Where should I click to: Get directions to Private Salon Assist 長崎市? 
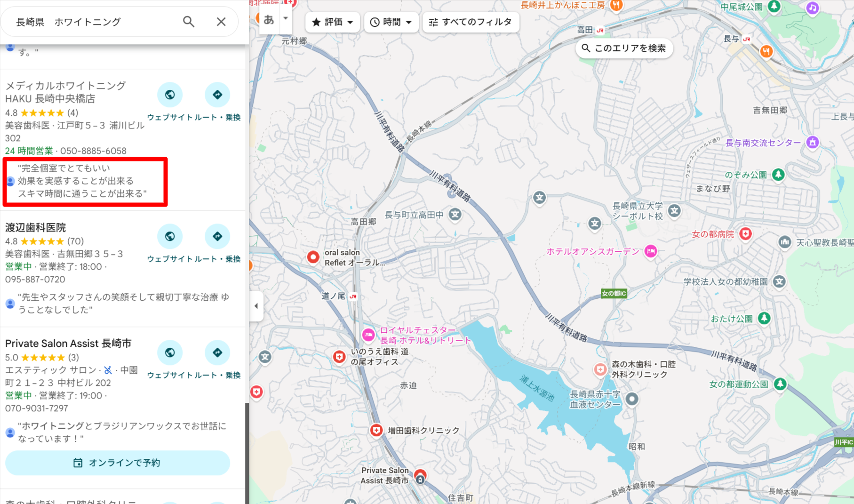tap(217, 352)
